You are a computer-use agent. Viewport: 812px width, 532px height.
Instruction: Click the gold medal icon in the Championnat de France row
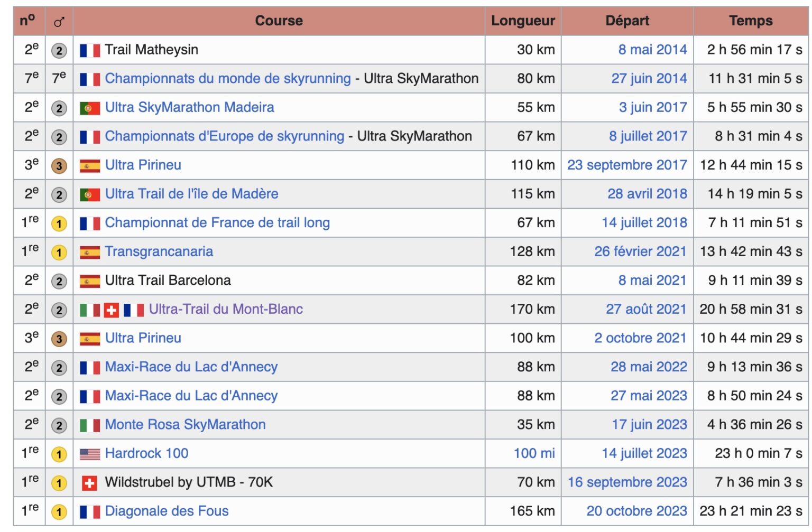(59, 223)
